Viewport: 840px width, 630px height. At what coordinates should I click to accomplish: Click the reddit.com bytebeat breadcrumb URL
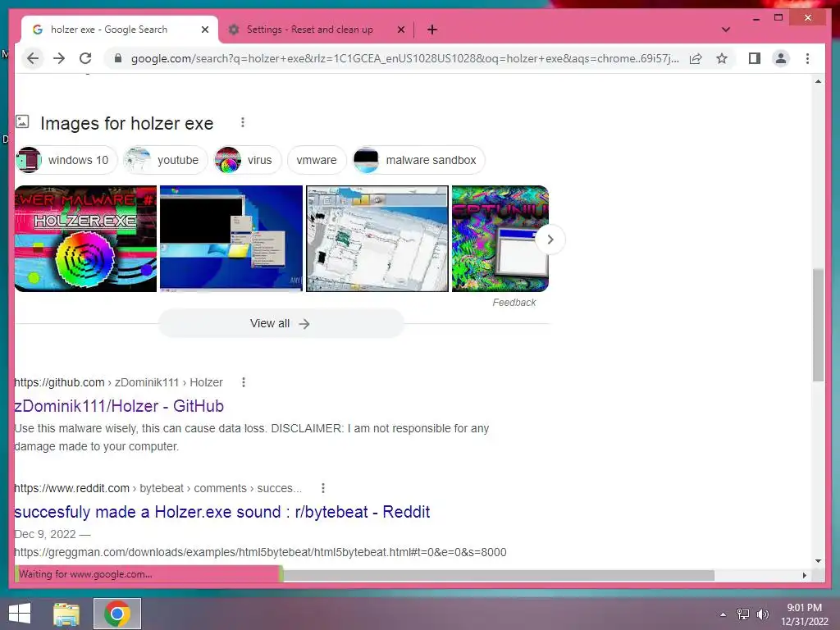(158, 489)
